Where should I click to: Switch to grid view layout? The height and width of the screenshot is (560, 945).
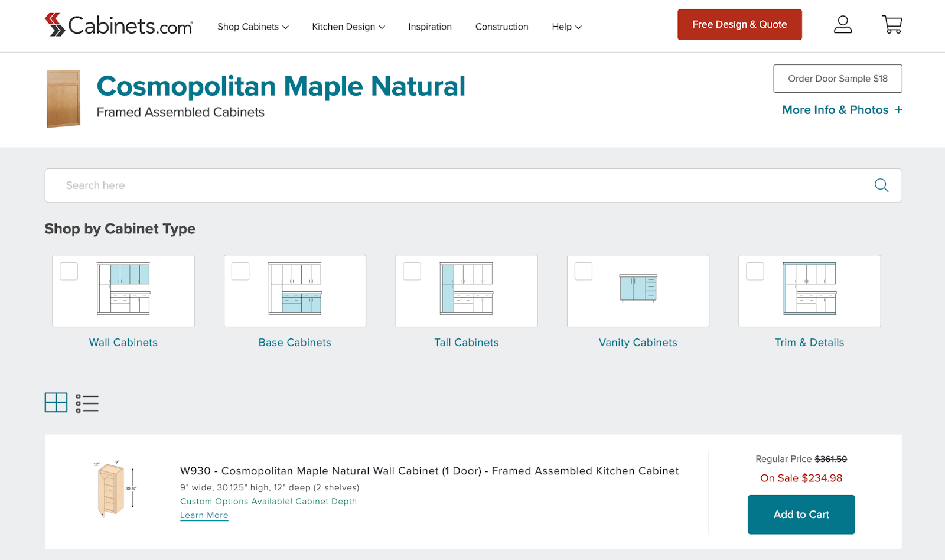56,403
